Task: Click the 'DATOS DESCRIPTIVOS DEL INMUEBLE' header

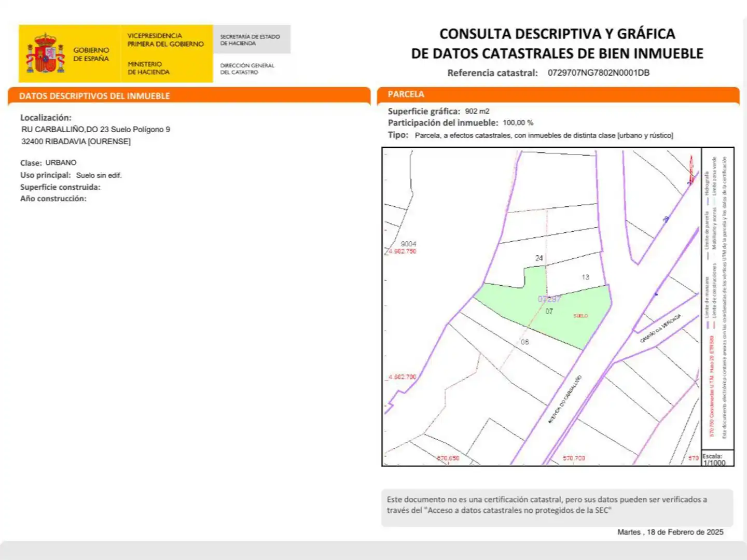Action: (94, 96)
